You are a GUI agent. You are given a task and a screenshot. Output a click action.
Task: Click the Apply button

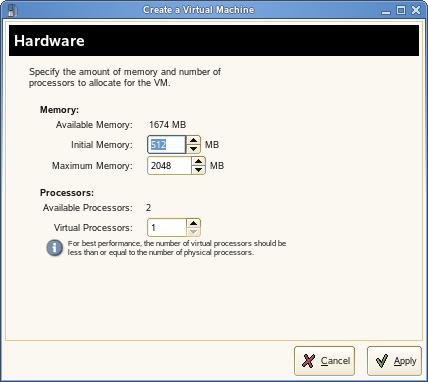click(394, 361)
